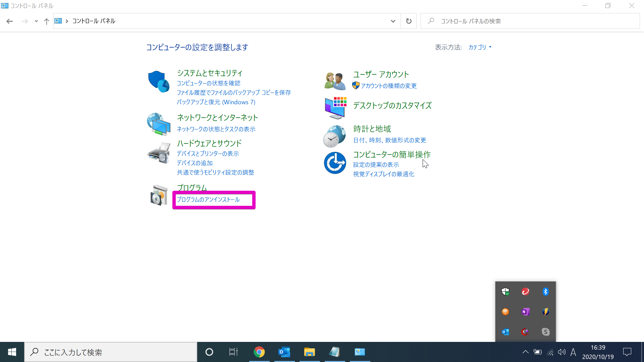Open the User Accounts people icon

(x=335, y=81)
